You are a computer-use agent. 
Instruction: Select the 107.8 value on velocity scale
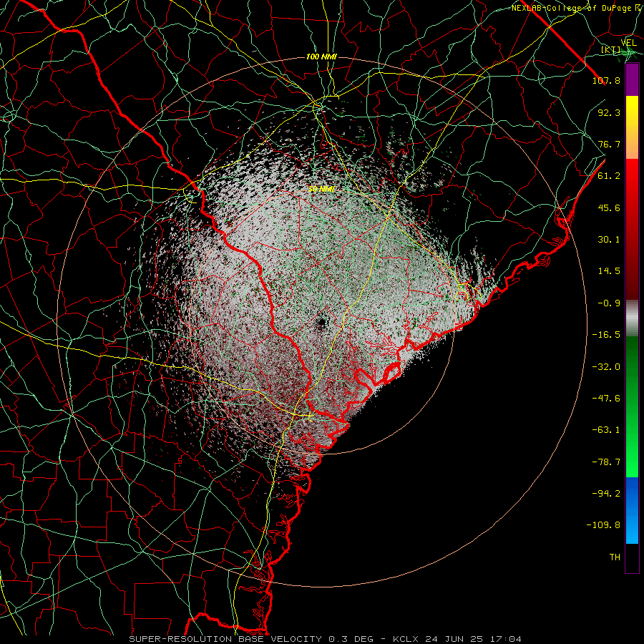coord(606,80)
